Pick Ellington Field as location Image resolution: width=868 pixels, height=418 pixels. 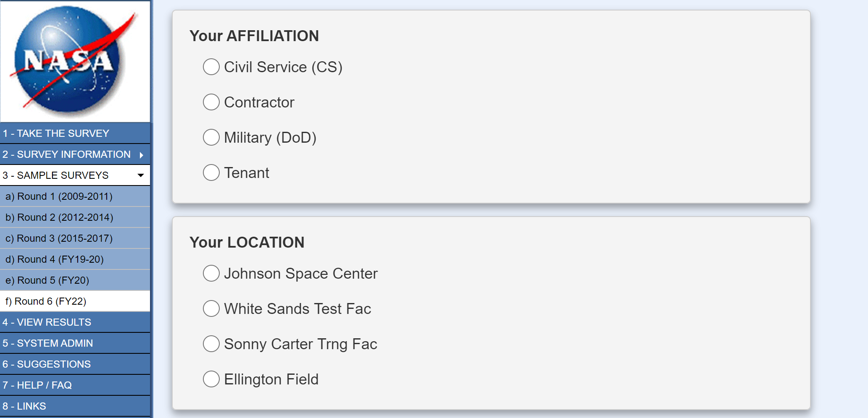[211, 379]
